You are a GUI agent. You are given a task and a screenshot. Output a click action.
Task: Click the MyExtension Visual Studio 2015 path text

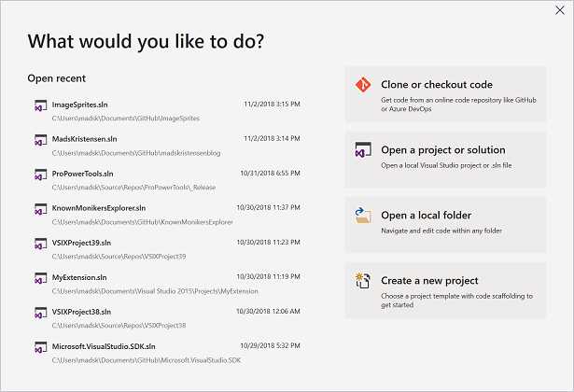pos(155,291)
